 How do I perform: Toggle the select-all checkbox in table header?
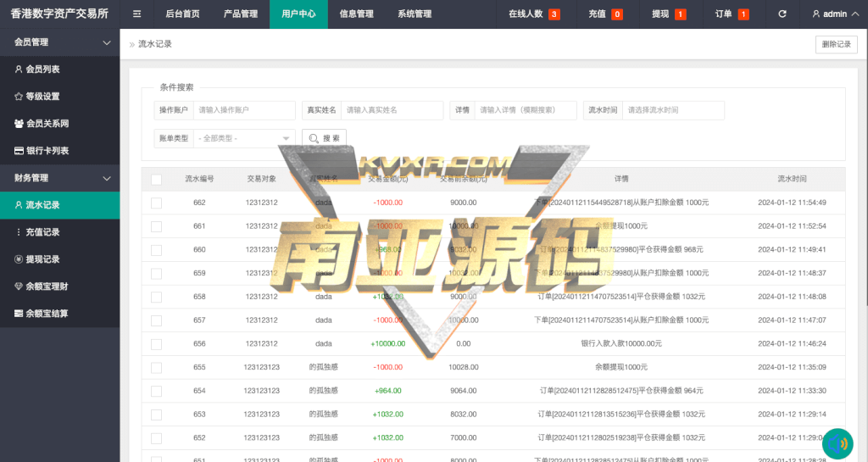[x=156, y=179]
